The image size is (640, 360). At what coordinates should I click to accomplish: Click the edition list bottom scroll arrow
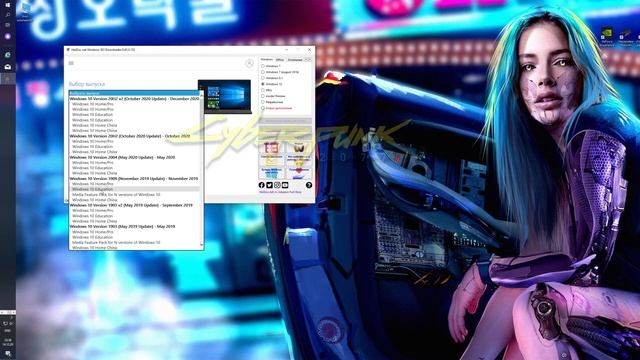click(202, 245)
